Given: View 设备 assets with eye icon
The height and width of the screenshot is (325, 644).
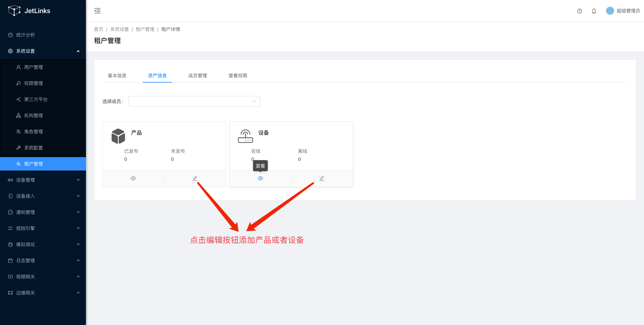Looking at the screenshot, I should click(260, 178).
